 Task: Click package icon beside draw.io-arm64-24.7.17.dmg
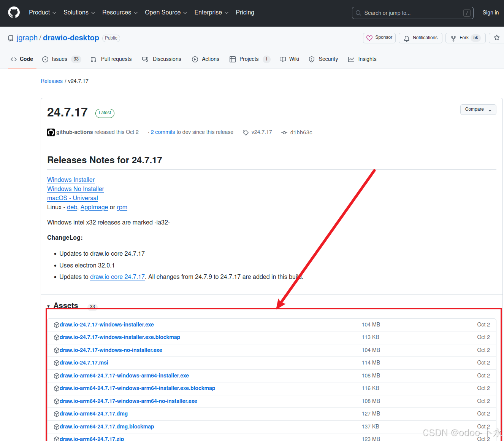click(57, 414)
